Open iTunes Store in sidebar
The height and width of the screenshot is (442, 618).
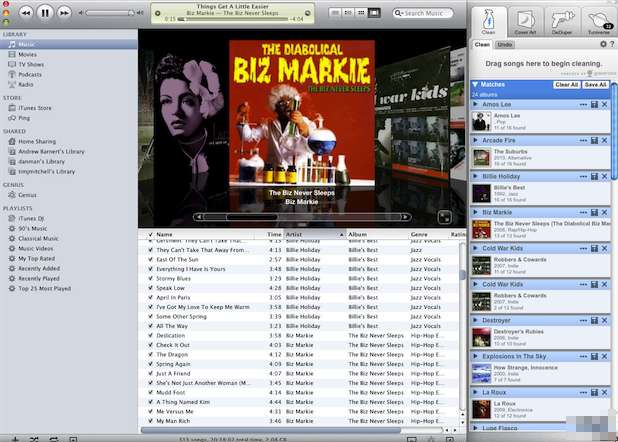[x=35, y=108]
